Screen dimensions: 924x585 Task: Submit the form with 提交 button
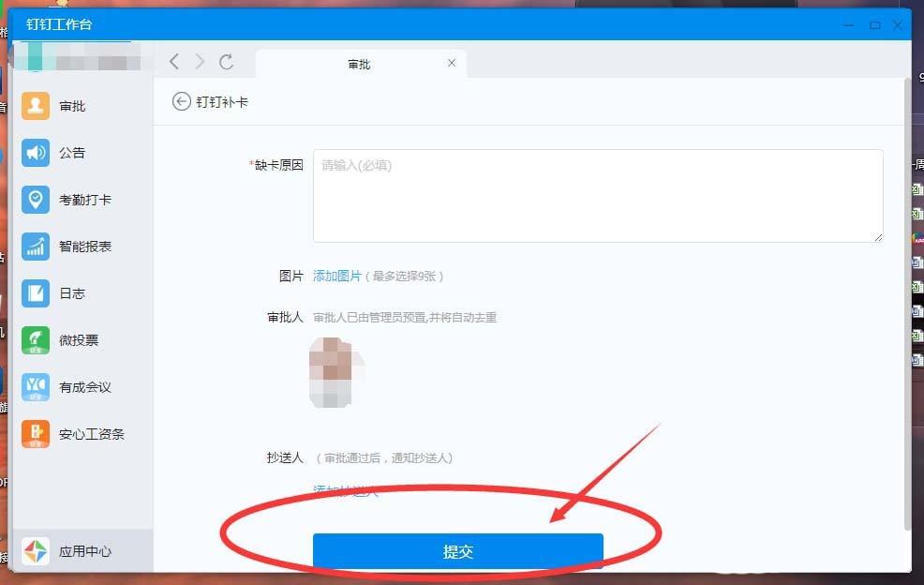[458, 551]
